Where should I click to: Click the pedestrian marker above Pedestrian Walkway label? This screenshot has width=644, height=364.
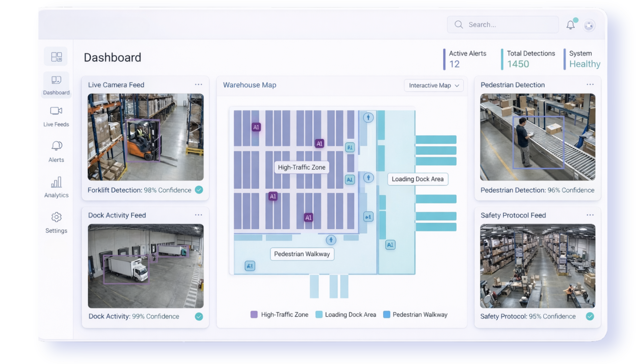pyautogui.click(x=331, y=240)
